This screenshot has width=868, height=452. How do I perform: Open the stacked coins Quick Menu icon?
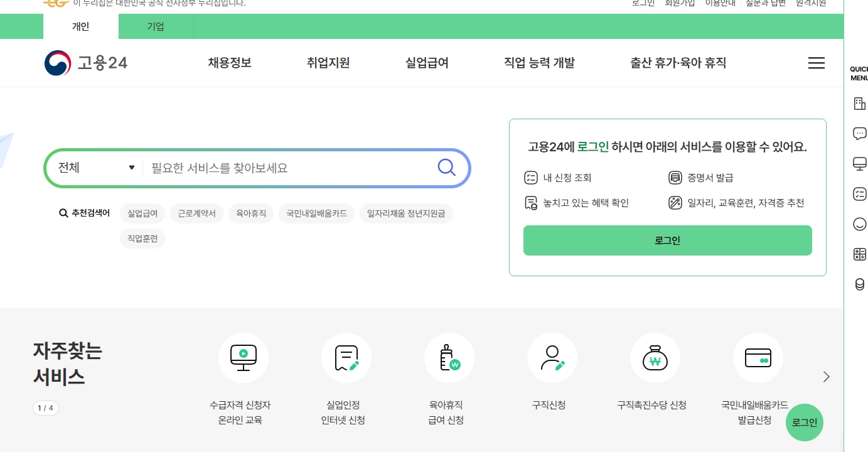click(x=859, y=284)
